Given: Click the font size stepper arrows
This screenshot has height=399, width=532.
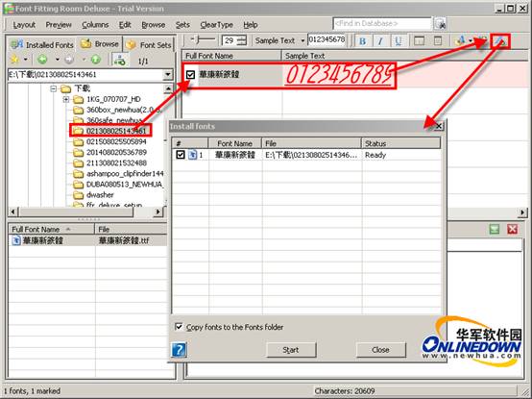Looking at the screenshot, I should pyautogui.click(x=242, y=40).
